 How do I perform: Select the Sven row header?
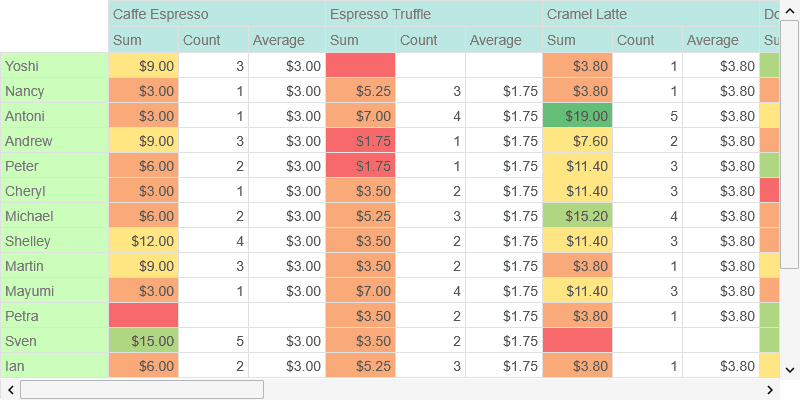[54, 341]
